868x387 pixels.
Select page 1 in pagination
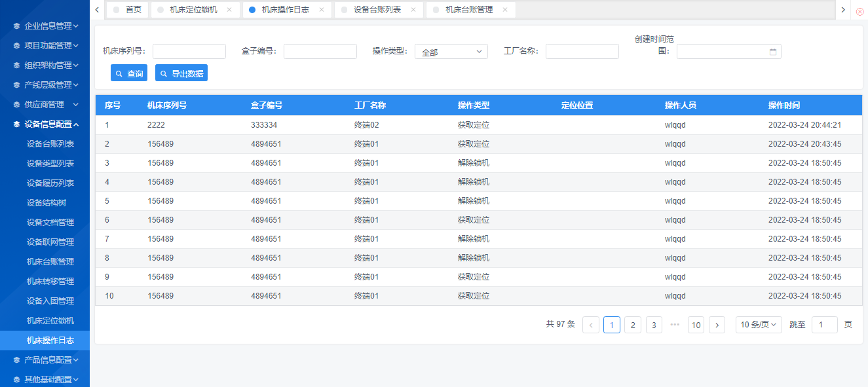(x=612, y=325)
